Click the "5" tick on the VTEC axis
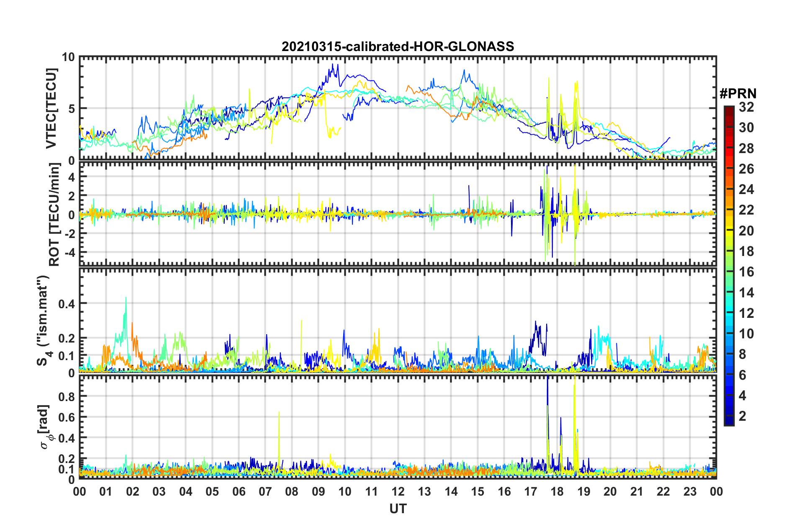796x532 pixels. (x=72, y=109)
